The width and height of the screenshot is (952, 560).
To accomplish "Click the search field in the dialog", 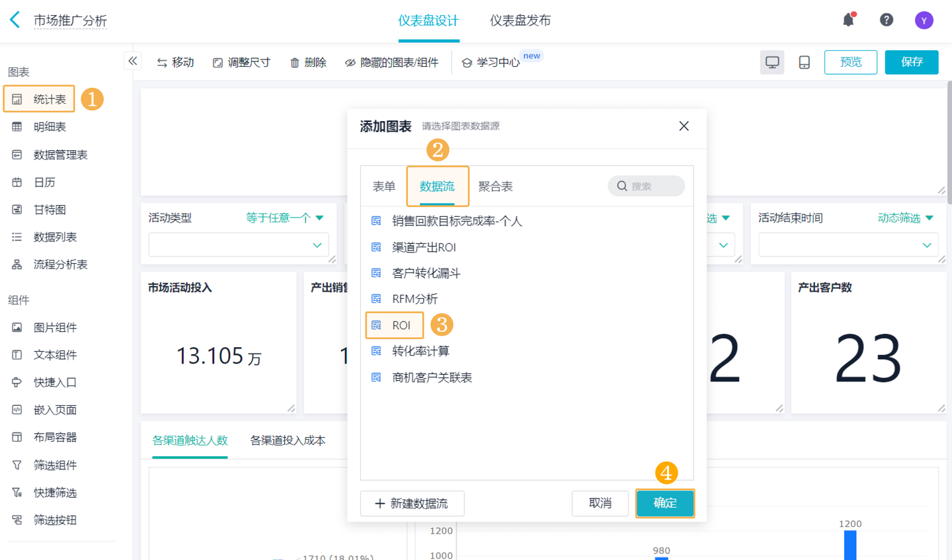I will pos(646,186).
